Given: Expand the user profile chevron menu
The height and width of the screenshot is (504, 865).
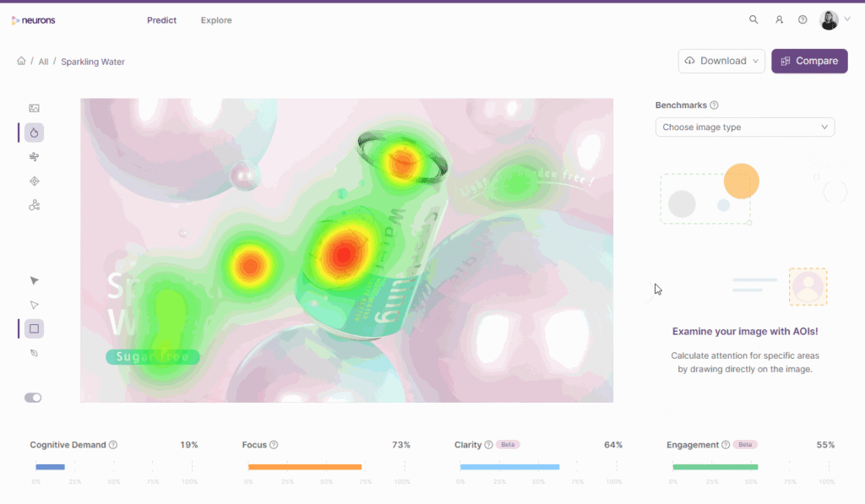Looking at the screenshot, I should pos(848,19).
